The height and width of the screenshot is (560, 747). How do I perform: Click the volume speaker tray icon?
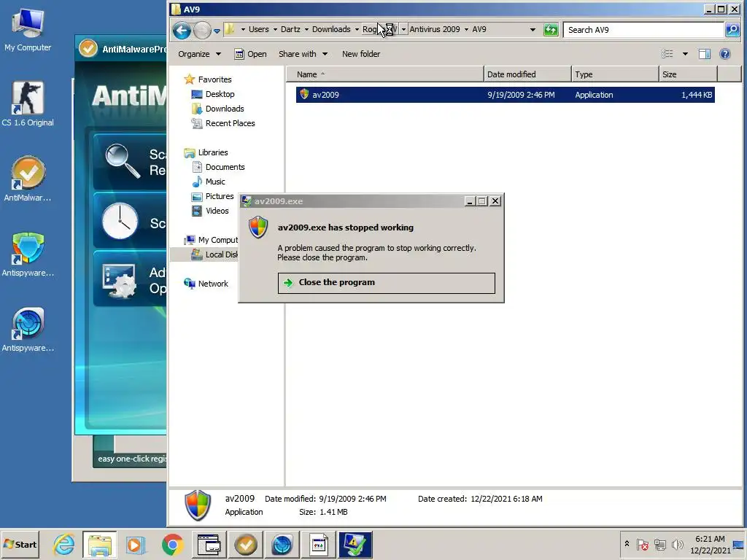[x=677, y=544]
